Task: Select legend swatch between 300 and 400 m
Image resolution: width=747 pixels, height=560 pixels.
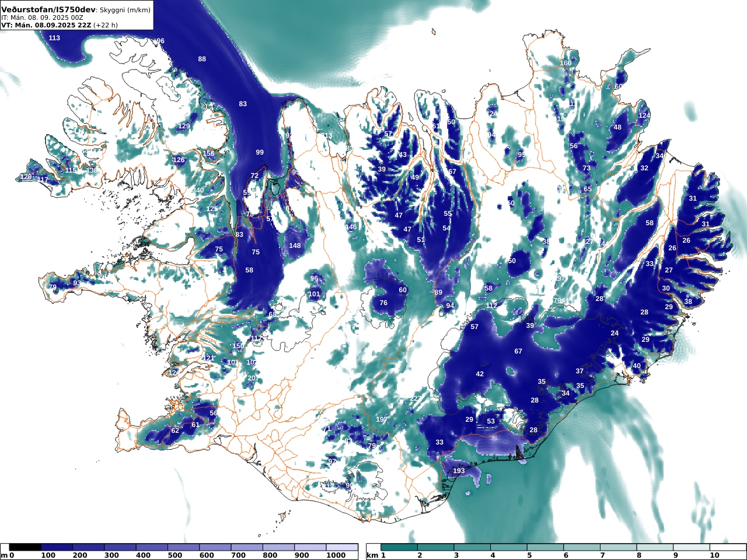Action: coord(120,547)
